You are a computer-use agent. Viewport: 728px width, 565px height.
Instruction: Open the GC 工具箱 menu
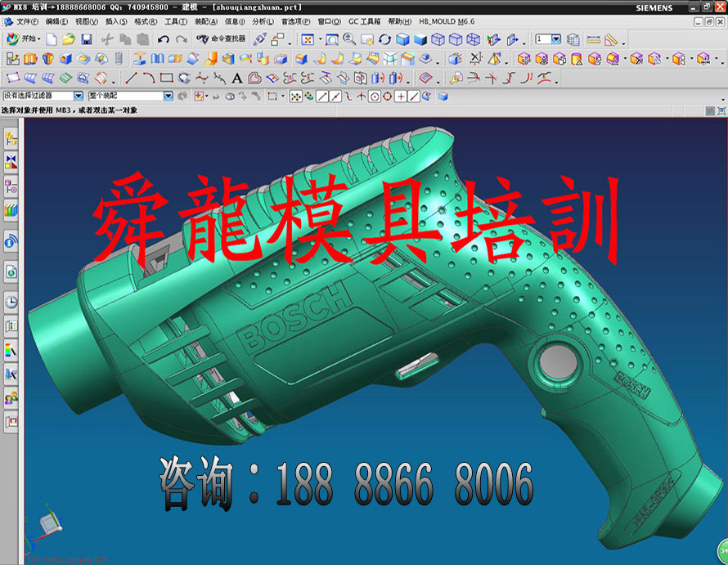coord(365,21)
